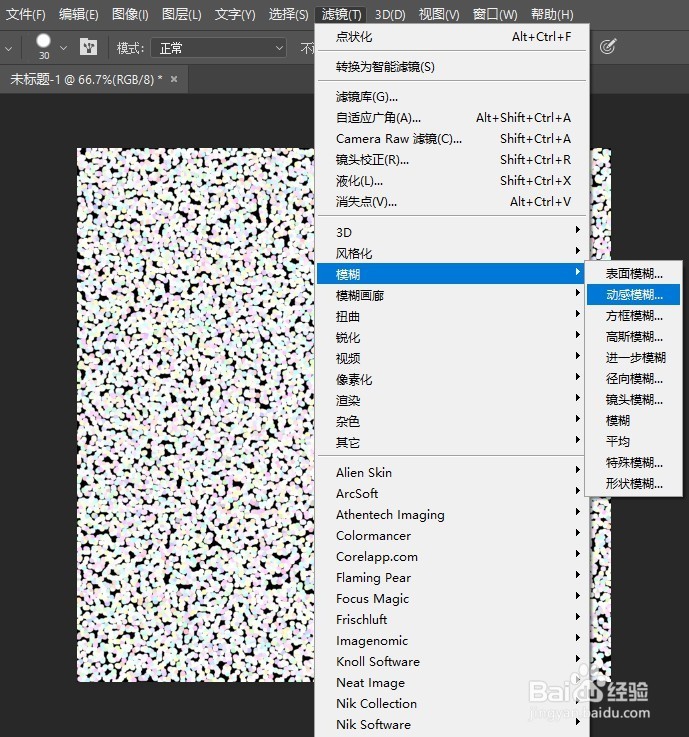
Task: Open the Nik Collection plugin submenu
Action: coord(451,704)
